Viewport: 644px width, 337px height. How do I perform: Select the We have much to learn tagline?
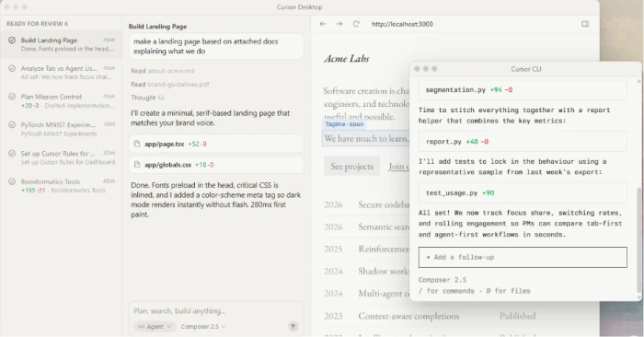click(366, 139)
